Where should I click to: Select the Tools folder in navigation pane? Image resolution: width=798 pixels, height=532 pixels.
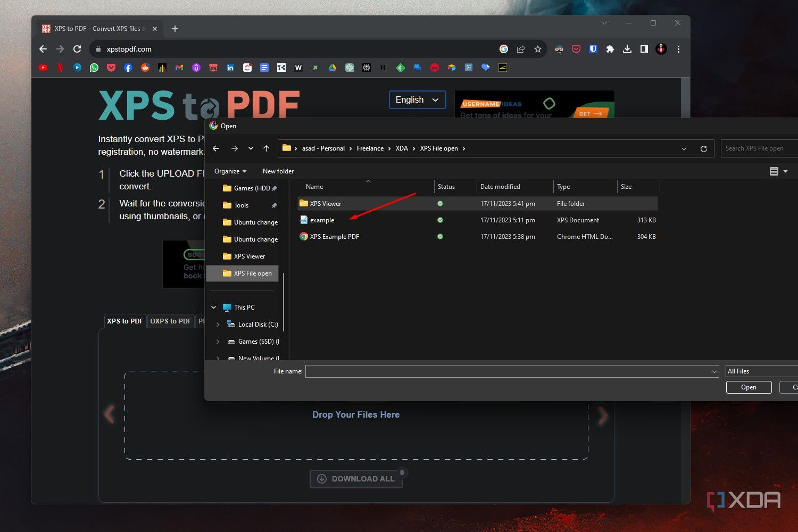[242, 205]
